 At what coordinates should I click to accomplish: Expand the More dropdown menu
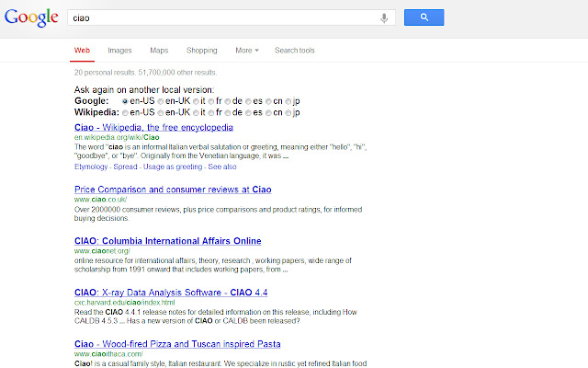[247, 51]
